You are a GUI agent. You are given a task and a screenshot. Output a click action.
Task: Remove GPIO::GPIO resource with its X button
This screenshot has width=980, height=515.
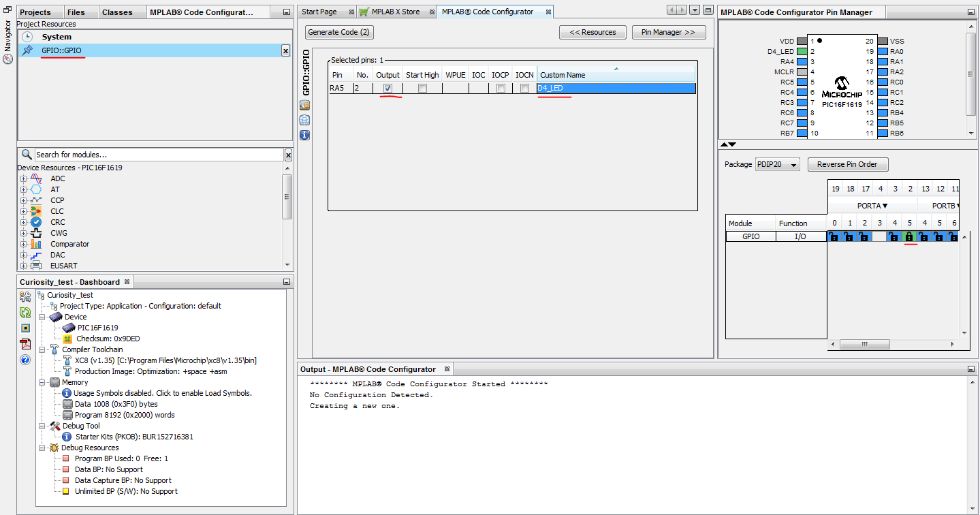coord(285,51)
